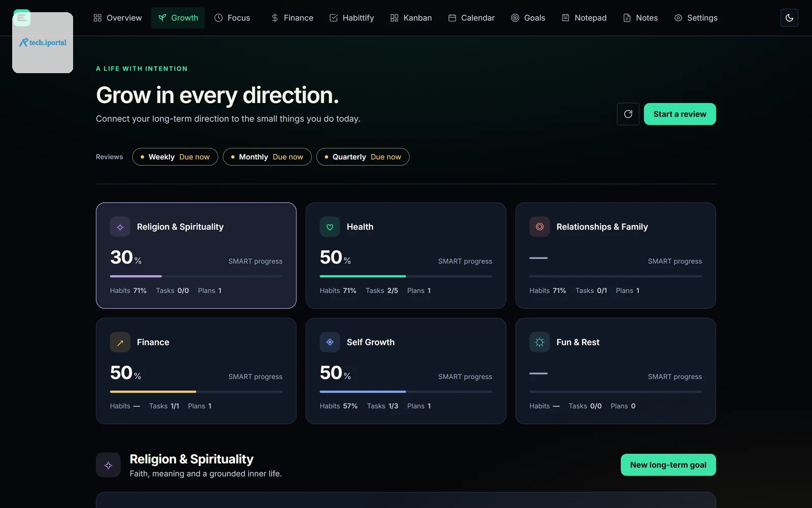The image size is (812, 508).
Task: Open the Overview tab
Action: click(117, 18)
